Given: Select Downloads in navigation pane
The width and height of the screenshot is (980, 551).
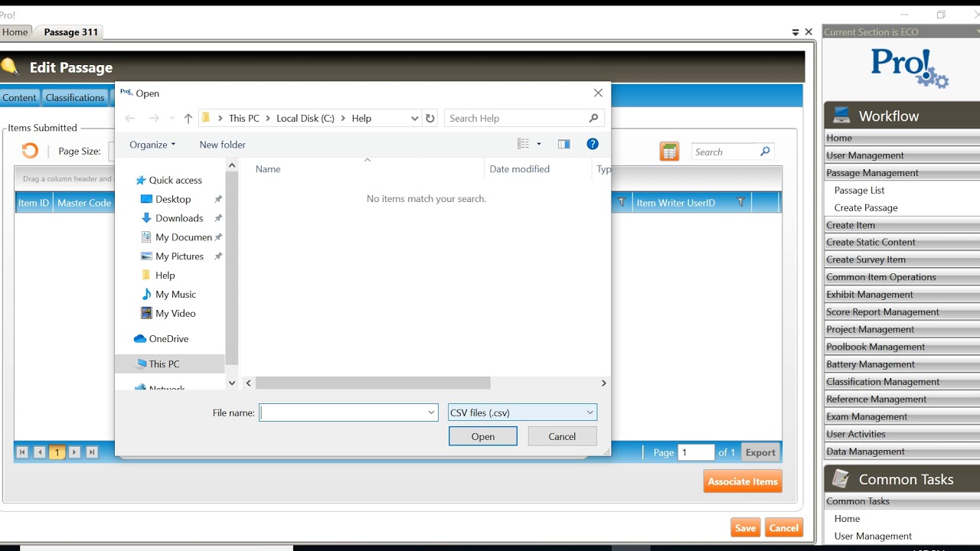Looking at the screenshot, I should point(179,218).
